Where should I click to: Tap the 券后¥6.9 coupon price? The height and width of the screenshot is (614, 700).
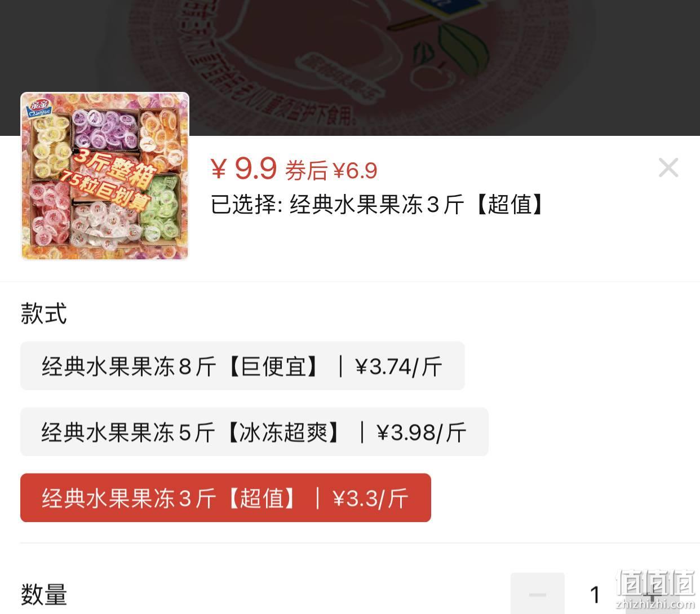[331, 170]
